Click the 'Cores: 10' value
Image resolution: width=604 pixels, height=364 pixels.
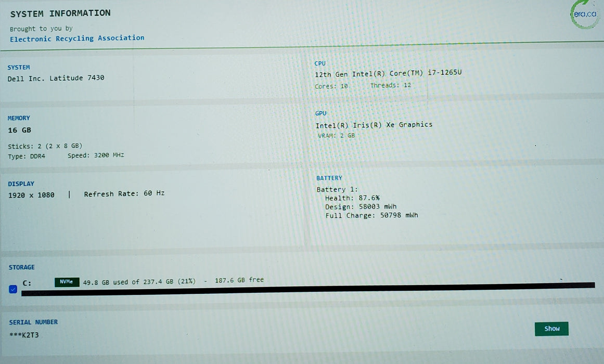[x=331, y=86]
